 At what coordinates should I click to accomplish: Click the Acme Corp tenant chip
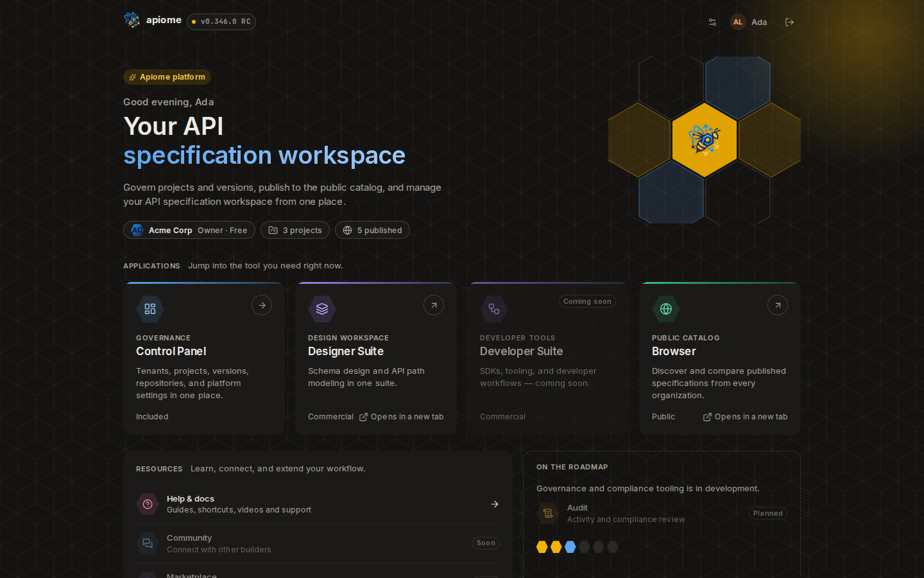tap(189, 230)
